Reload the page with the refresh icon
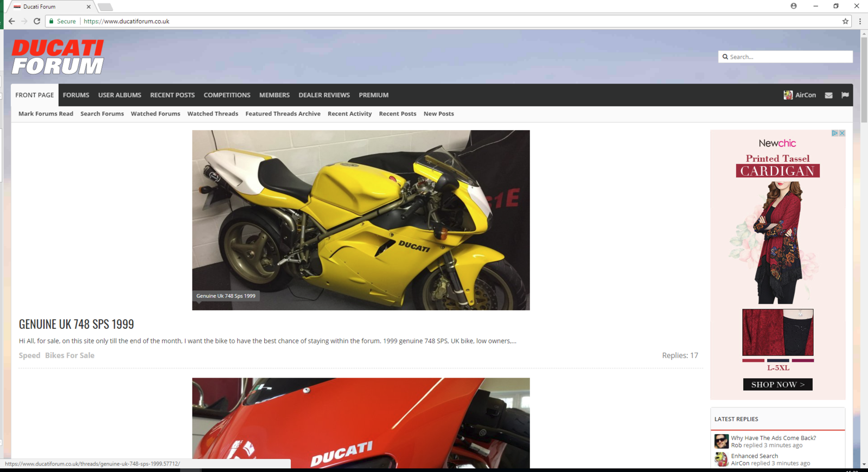Screen dimensions: 868x472 (37, 21)
